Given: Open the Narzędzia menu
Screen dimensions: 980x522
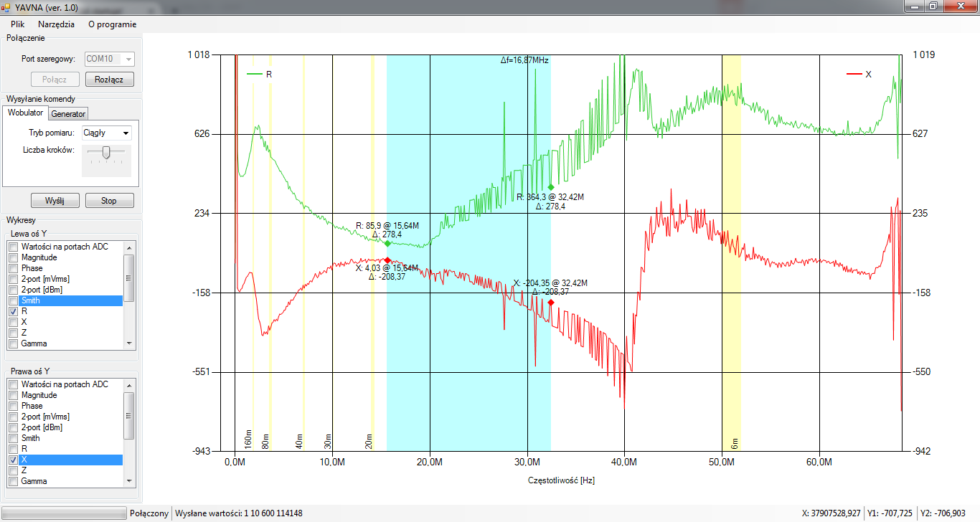Looking at the screenshot, I should click(x=56, y=24).
